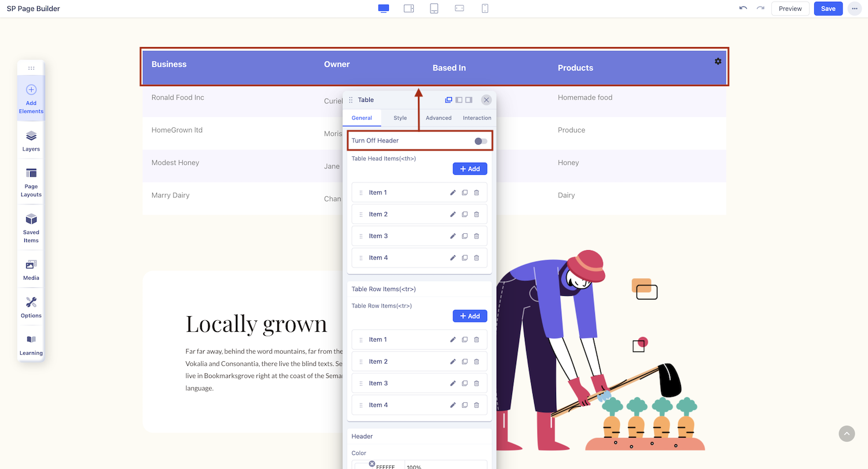
Task: Dock the Table panel to the left
Action: point(459,100)
